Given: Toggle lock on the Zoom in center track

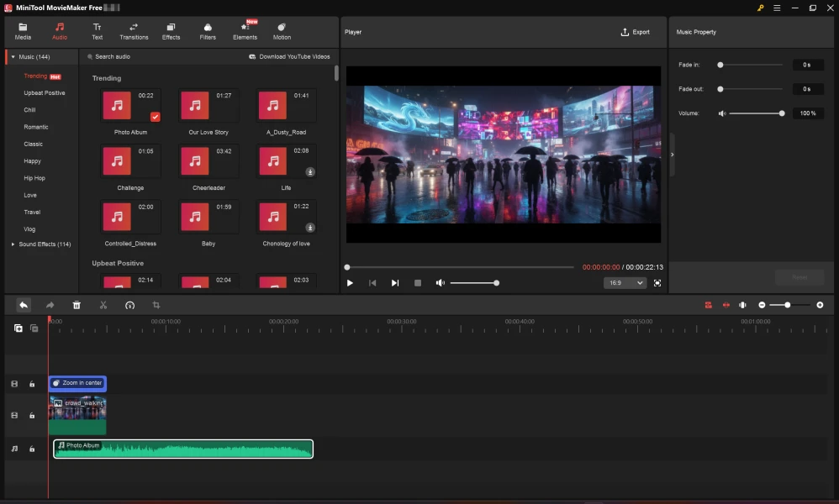Looking at the screenshot, I should 32,384.
